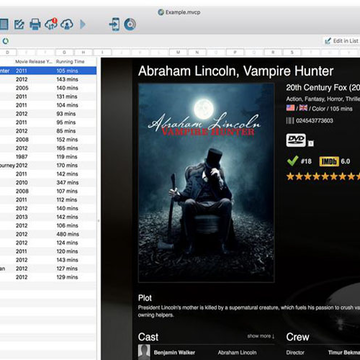
Task: Click the export to mobile device icon
Action: [x=114, y=24]
